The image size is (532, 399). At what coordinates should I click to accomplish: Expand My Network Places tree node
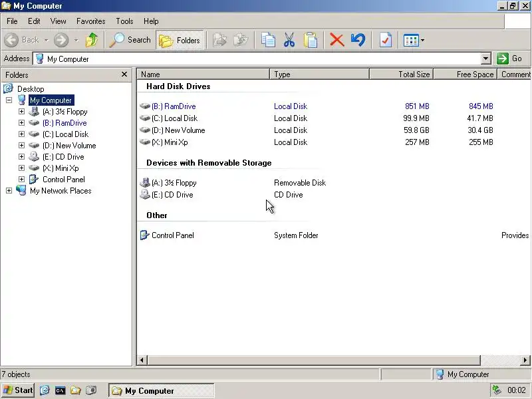click(9, 190)
